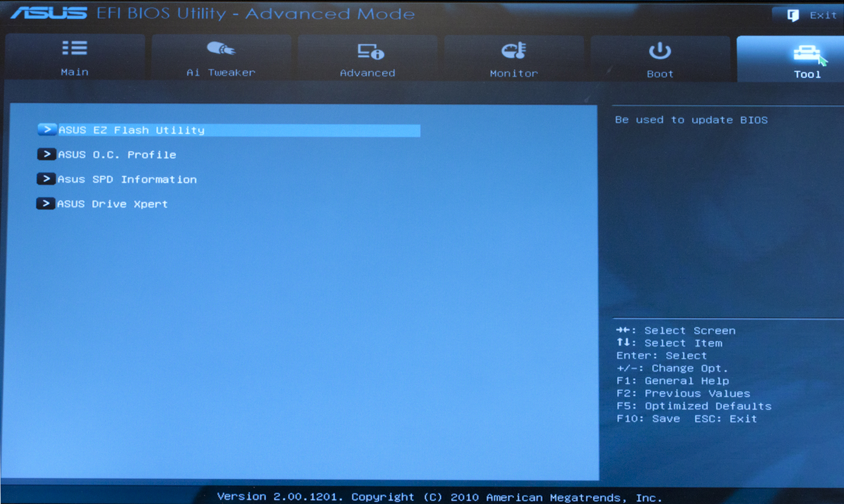The width and height of the screenshot is (844, 504).
Task: Go to the Boot tab label
Action: coord(660,74)
